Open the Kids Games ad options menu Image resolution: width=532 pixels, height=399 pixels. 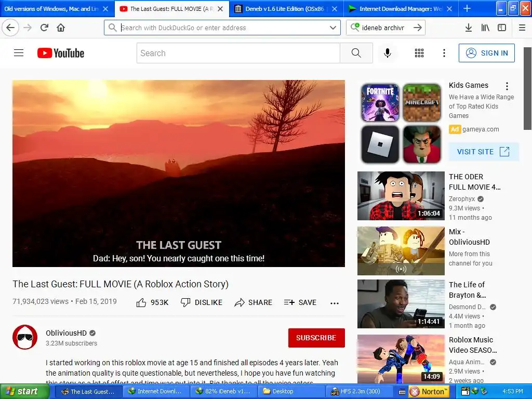click(507, 86)
